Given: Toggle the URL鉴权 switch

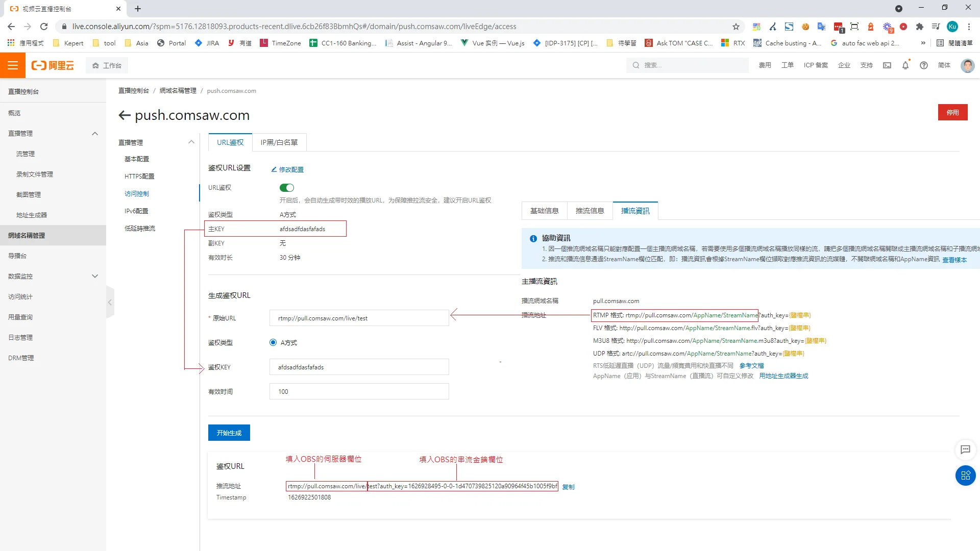Looking at the screenshot, I should pos(287,188).
